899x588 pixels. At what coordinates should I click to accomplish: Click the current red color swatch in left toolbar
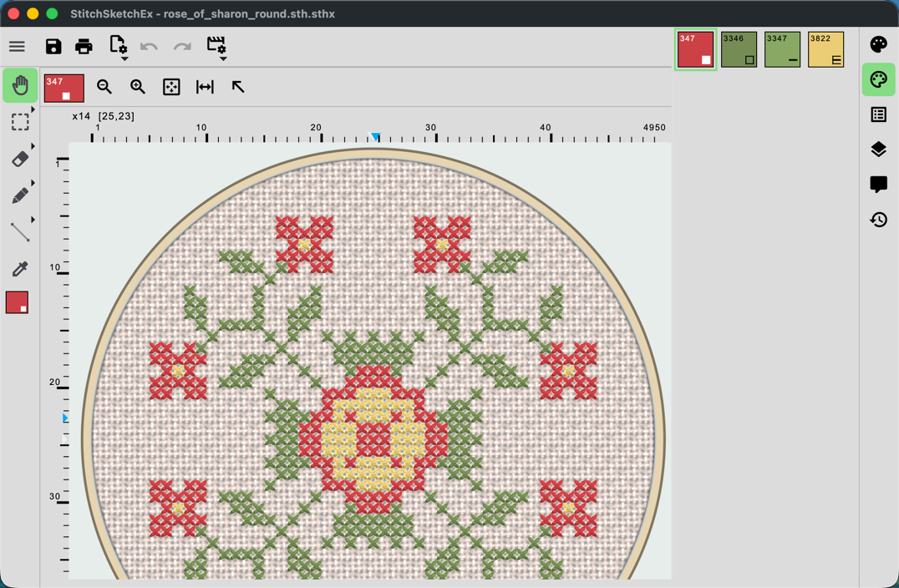click(x=18, y=302)
